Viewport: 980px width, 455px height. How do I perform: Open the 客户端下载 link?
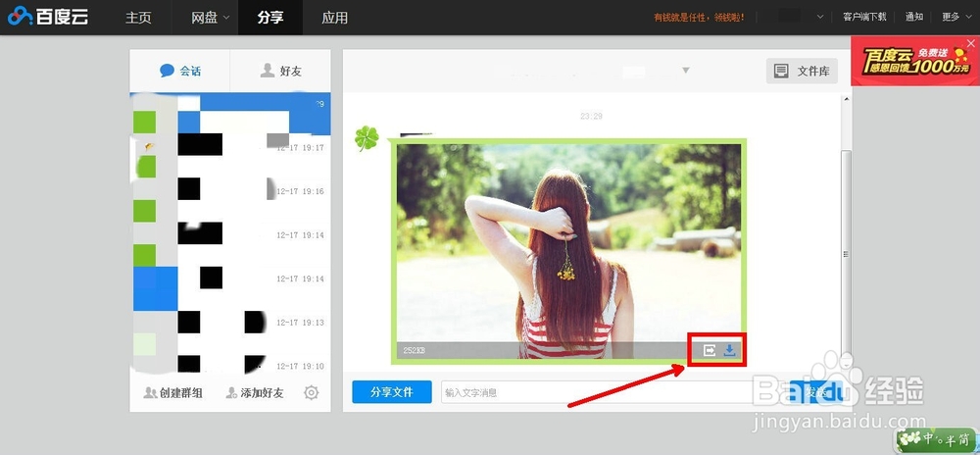click(x=864, y=17)
